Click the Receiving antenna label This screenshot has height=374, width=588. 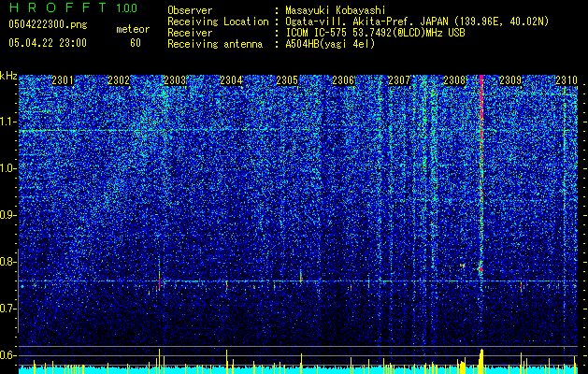215,44
